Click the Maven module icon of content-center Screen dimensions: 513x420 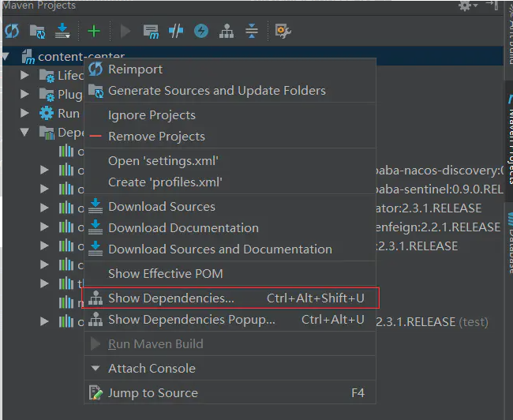pyautogui.click(x=28, y=57)
